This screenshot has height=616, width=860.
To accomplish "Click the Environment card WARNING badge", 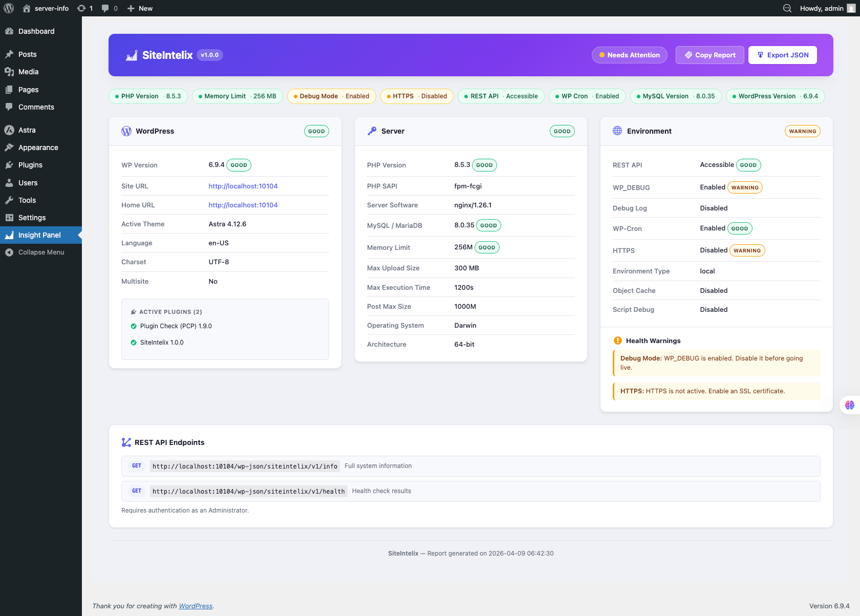I will tap(803, 131).
